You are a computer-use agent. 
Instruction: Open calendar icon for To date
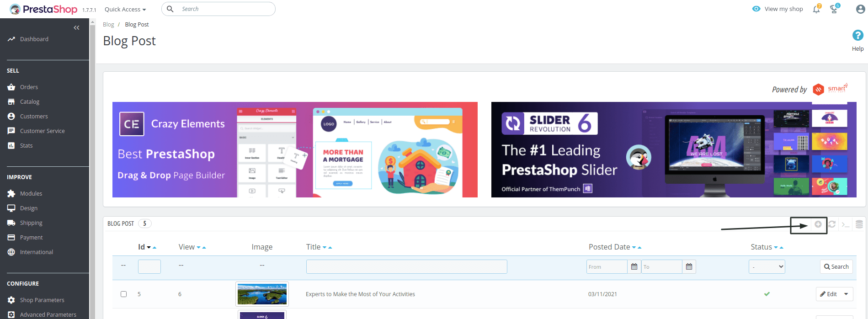coord(689,266)
